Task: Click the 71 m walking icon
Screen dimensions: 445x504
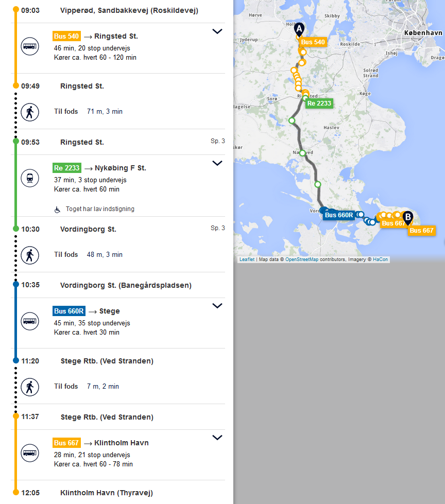Action: coord(30,112)
